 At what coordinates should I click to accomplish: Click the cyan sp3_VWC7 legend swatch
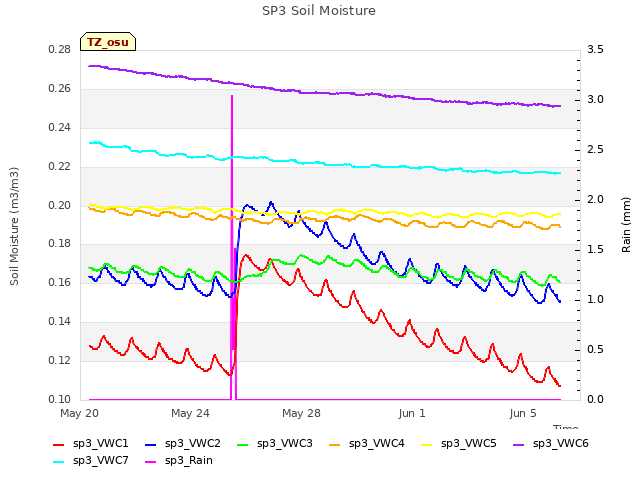(x=58, y=462)
